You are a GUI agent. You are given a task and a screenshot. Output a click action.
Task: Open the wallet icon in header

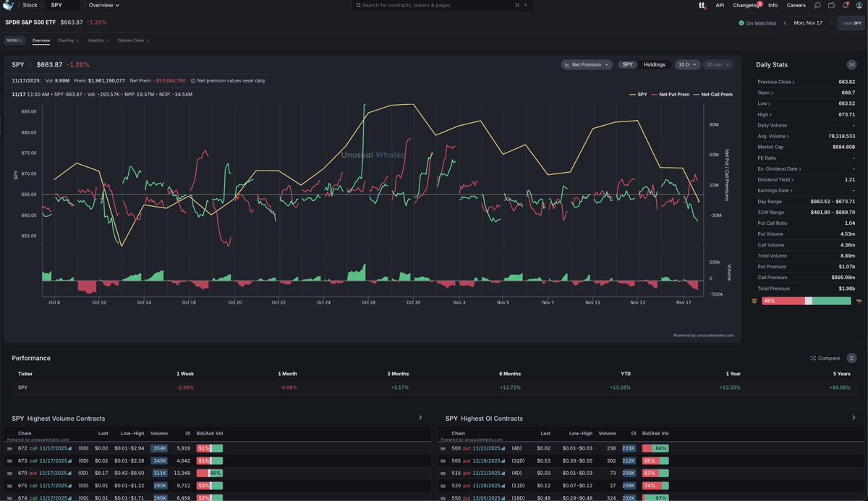pyautogui.click(x=831, y=5)
